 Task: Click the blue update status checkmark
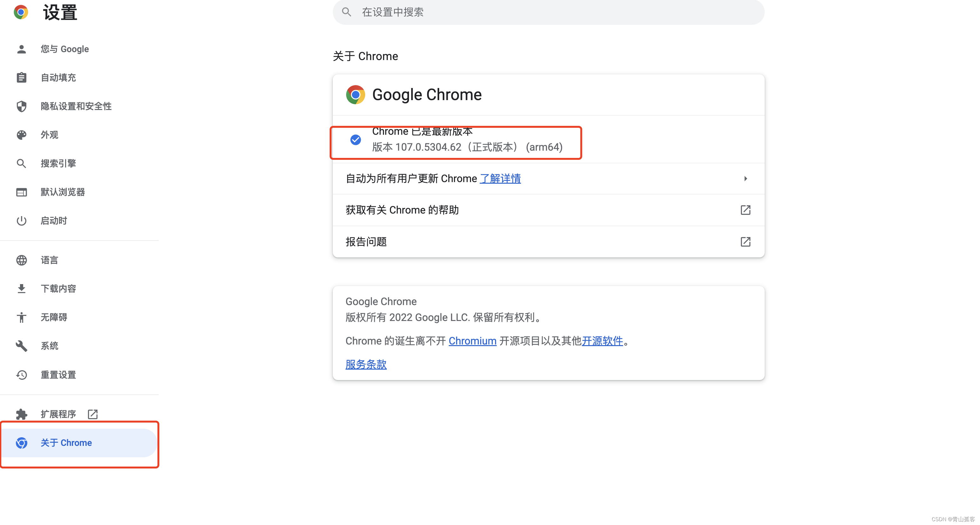click(x=355, y=140)
